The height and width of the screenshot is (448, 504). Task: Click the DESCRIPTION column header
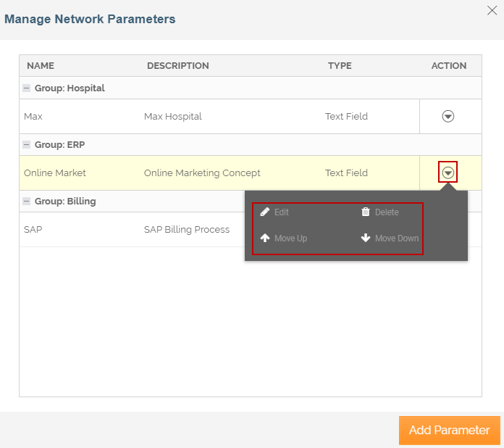coord(177,66)
